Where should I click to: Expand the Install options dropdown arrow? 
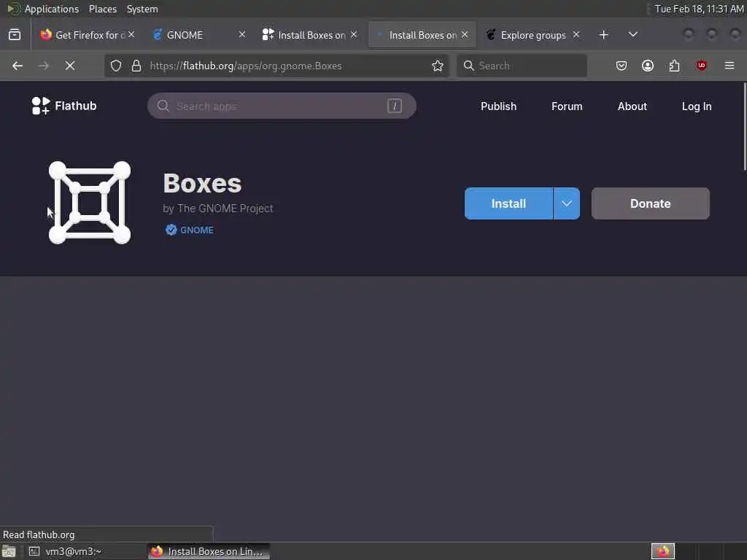(x=566, y=203)
